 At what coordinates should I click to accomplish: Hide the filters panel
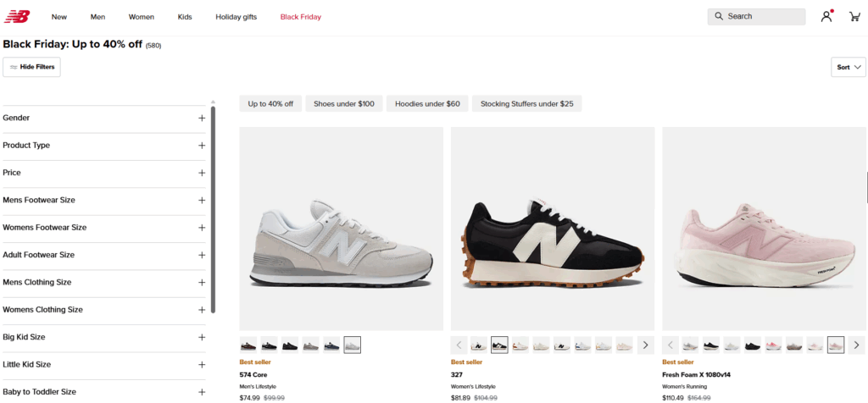tap(32, 67)
